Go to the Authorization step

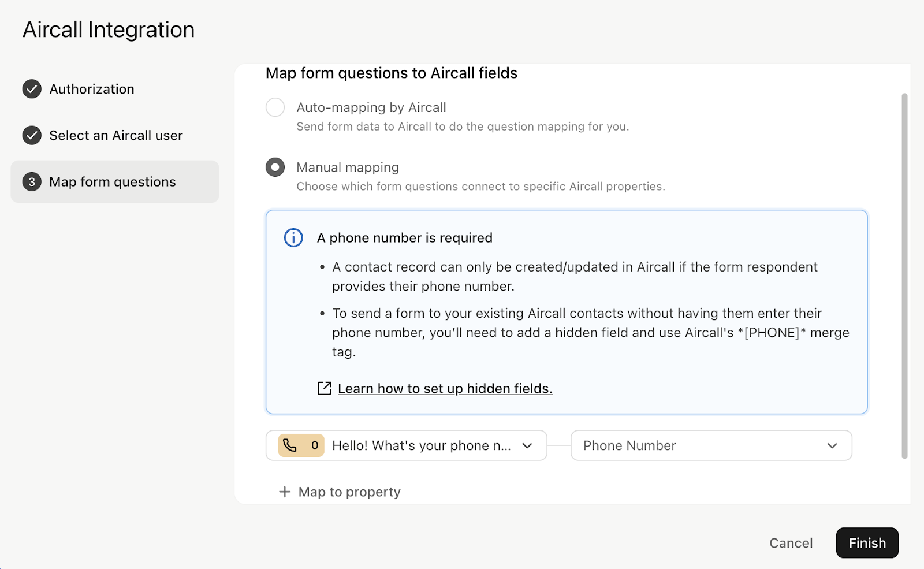(92, 89)
